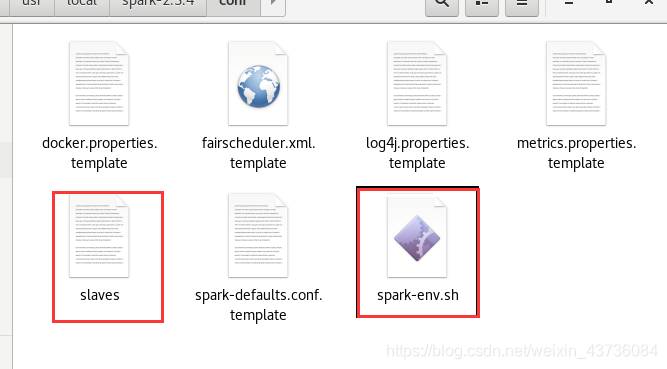Select the spark-env.sh script icon
This screenshot has height=369, width=667.
pos(417,235)
